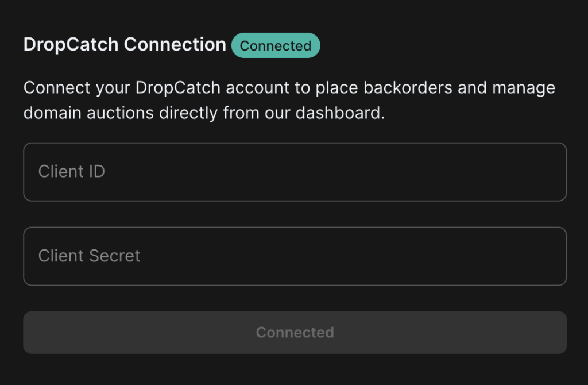Click the gray Connected submit button label

point(295,333)
